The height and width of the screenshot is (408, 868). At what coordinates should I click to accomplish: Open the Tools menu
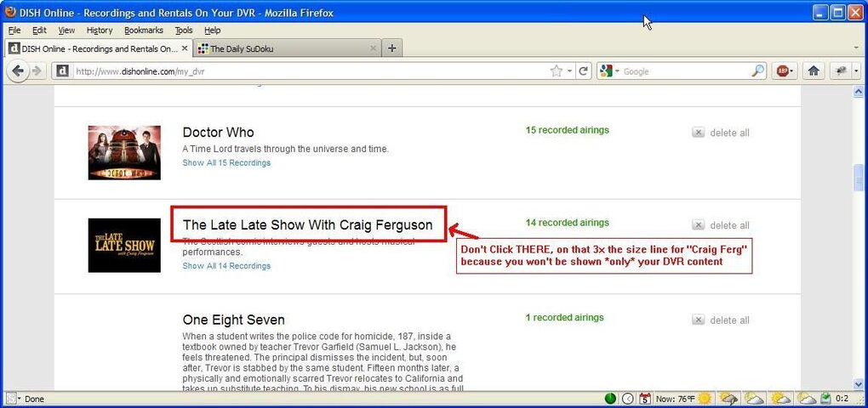coord(184,31)
